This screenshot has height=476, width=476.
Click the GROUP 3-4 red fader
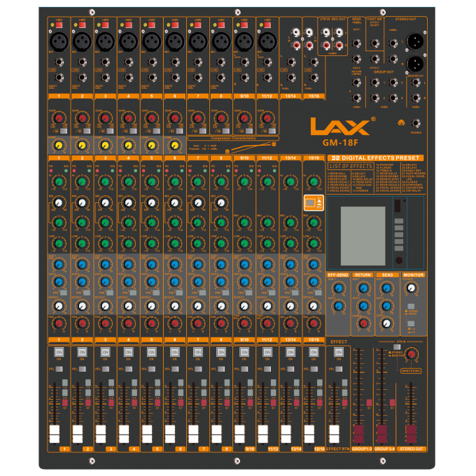381,434
